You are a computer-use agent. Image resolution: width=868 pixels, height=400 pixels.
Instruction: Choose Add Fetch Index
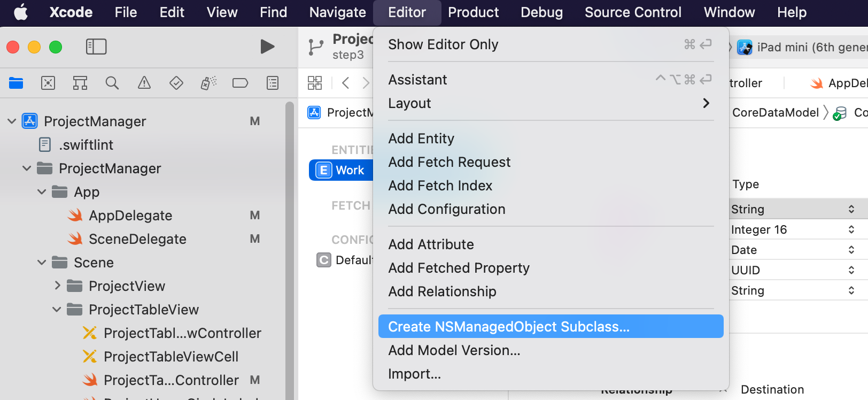(551, 186)
